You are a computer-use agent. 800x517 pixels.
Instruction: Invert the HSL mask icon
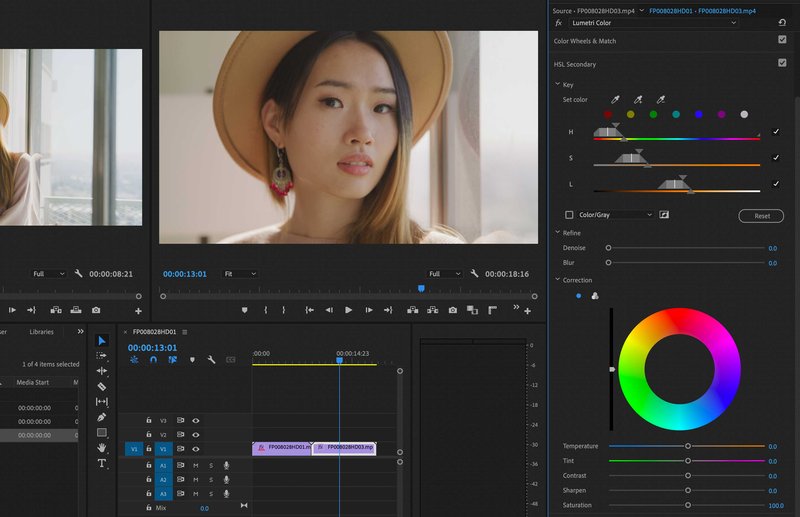(x=664, y=215)
